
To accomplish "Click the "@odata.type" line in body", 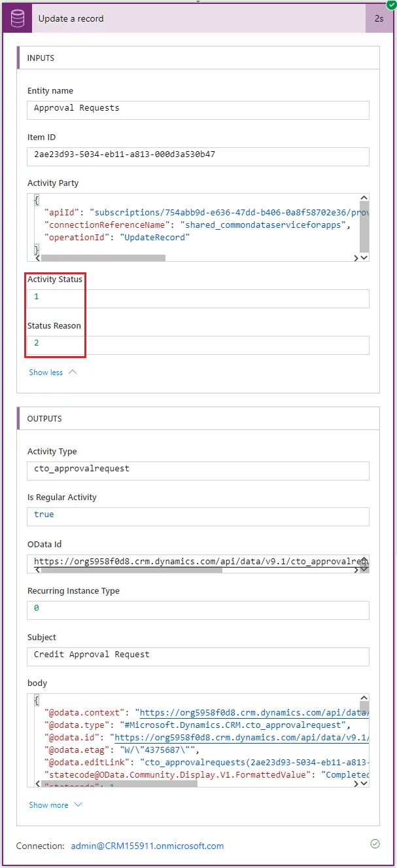I will point(198,725).
